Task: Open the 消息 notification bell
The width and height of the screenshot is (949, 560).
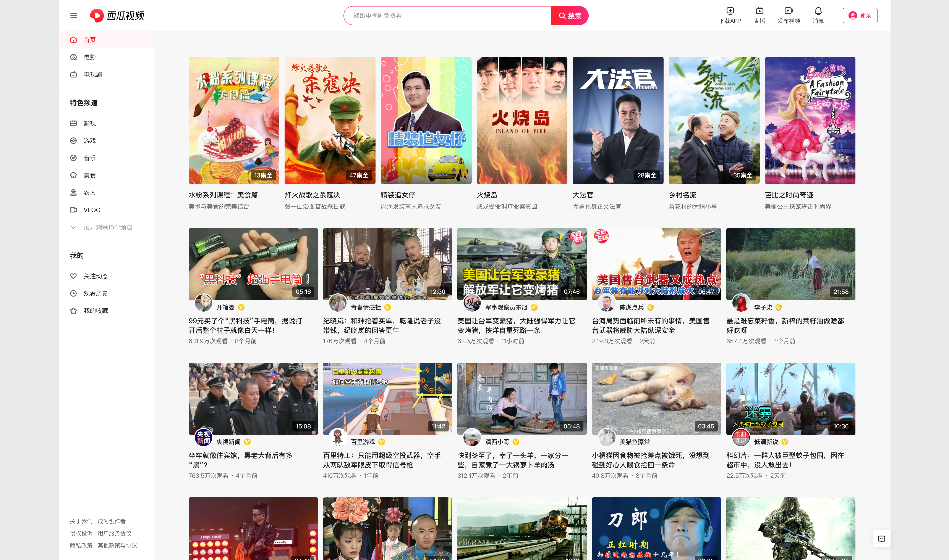Action: point(818,11)
